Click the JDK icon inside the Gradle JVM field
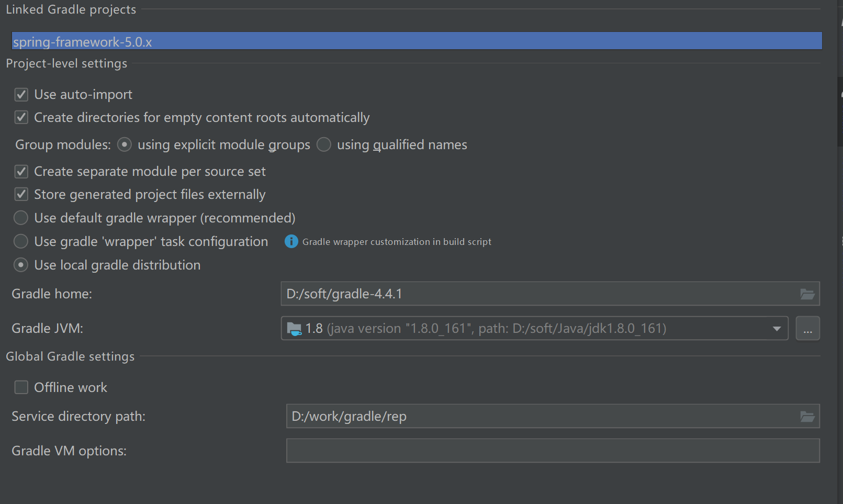Screen dimensions: 843x504 [295, 328]
